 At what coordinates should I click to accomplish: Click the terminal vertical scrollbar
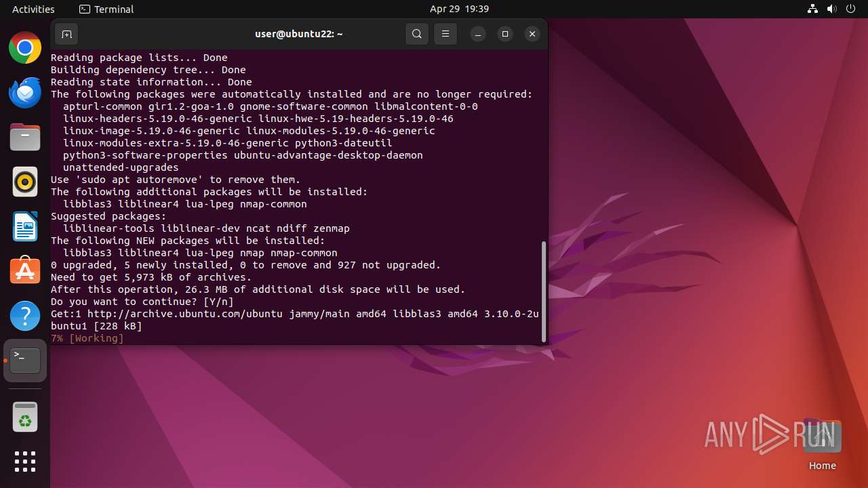(x=543, y=291)
